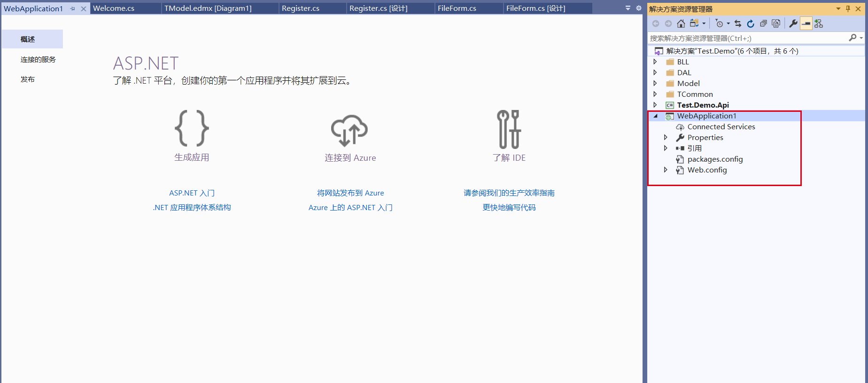The width and height of the screenshot is (868, 383).
Task: Select the Web.config file
Action: 707,170
